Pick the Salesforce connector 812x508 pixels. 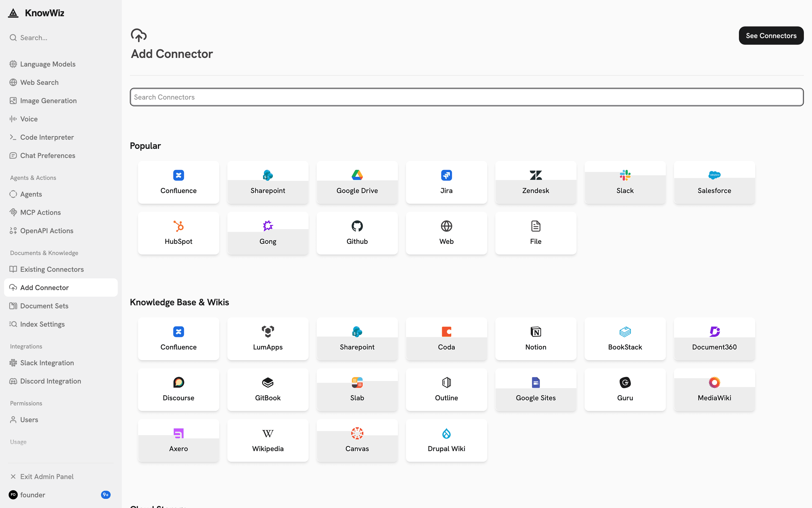pos(714,182)
